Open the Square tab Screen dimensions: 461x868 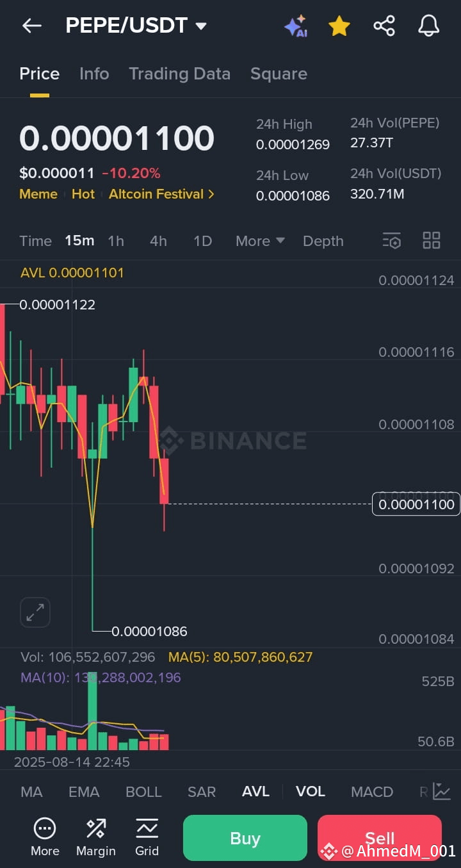(279, 74)
